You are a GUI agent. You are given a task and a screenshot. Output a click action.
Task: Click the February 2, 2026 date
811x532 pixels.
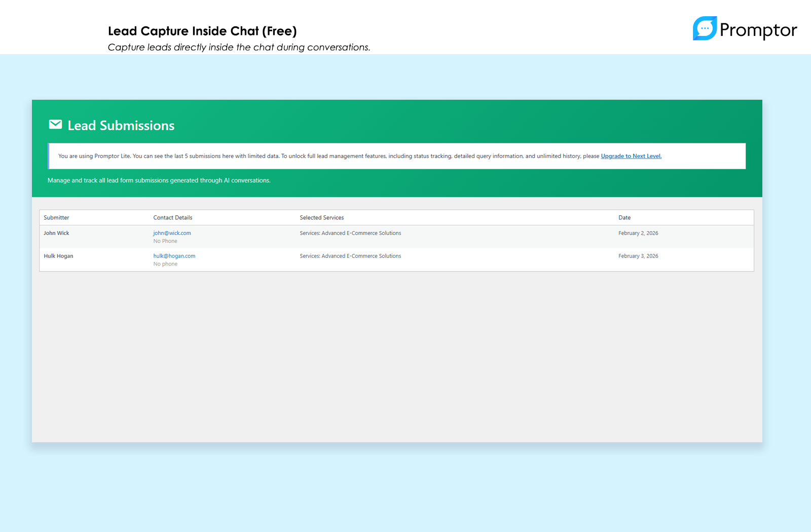click(638, 233)
